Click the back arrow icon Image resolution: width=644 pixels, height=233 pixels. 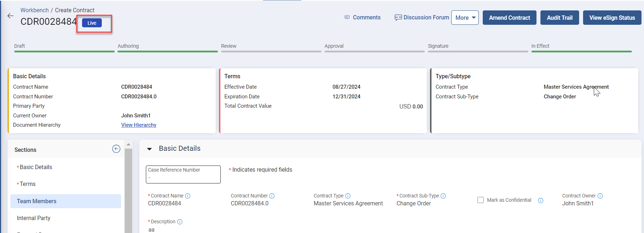tap(10, 16)
